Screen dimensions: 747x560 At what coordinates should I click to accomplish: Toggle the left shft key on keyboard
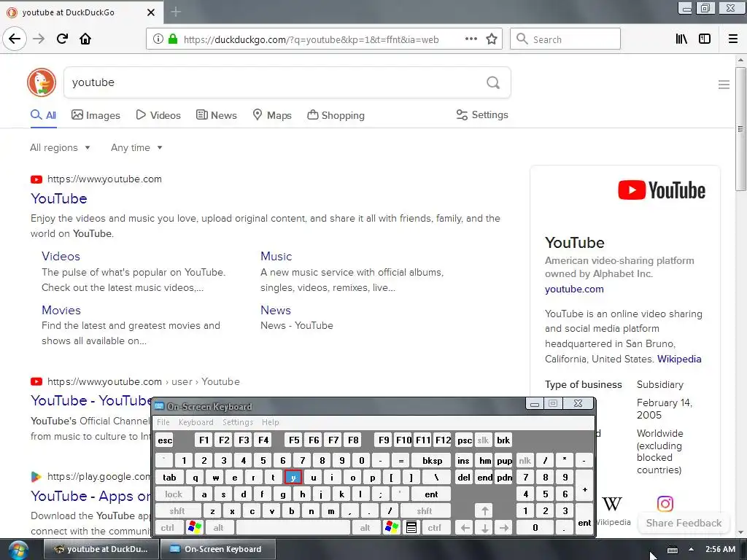[177, 511]
